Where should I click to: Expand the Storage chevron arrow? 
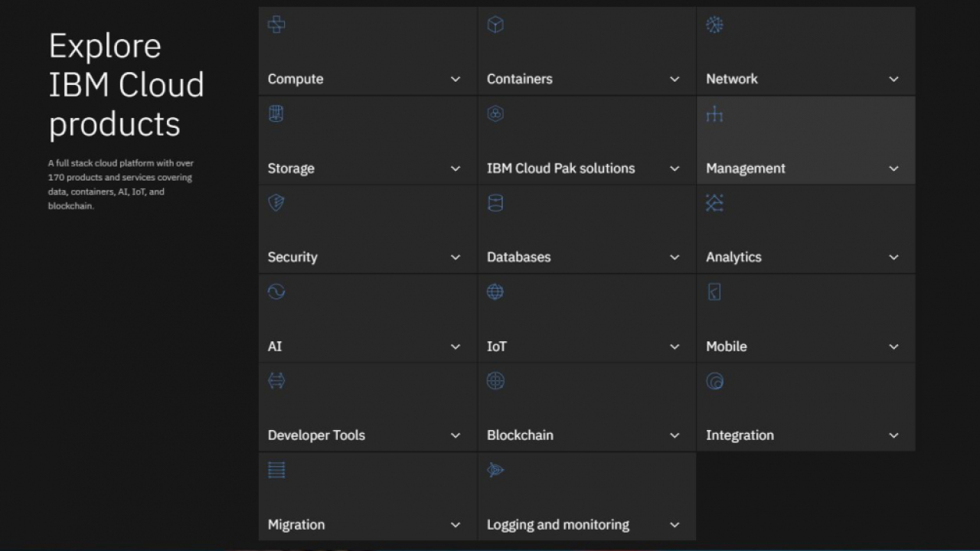pos(456,168)
